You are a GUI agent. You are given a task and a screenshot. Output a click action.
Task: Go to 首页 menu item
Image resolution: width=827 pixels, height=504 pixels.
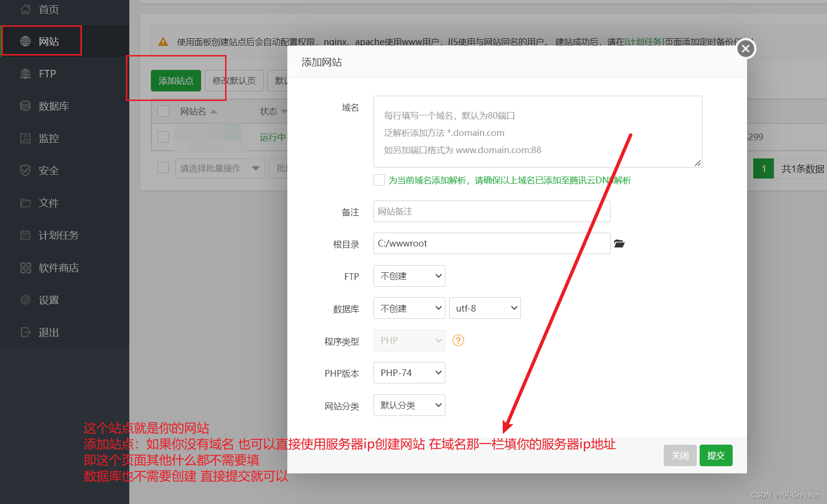click(49, 10)
